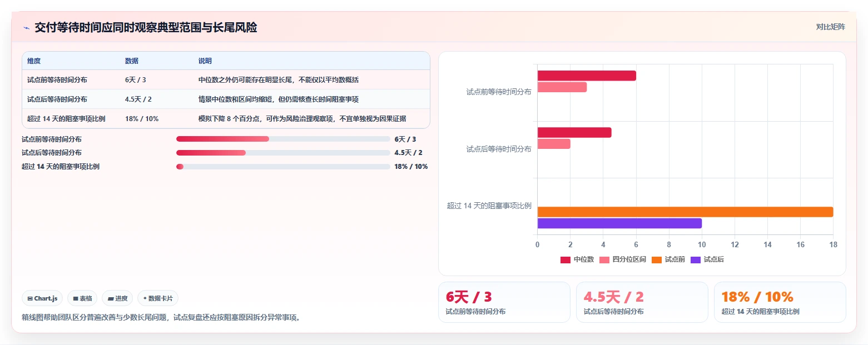Click the purple 试点后 bar in chart
868x345 pixels.
tap(619, 223)
